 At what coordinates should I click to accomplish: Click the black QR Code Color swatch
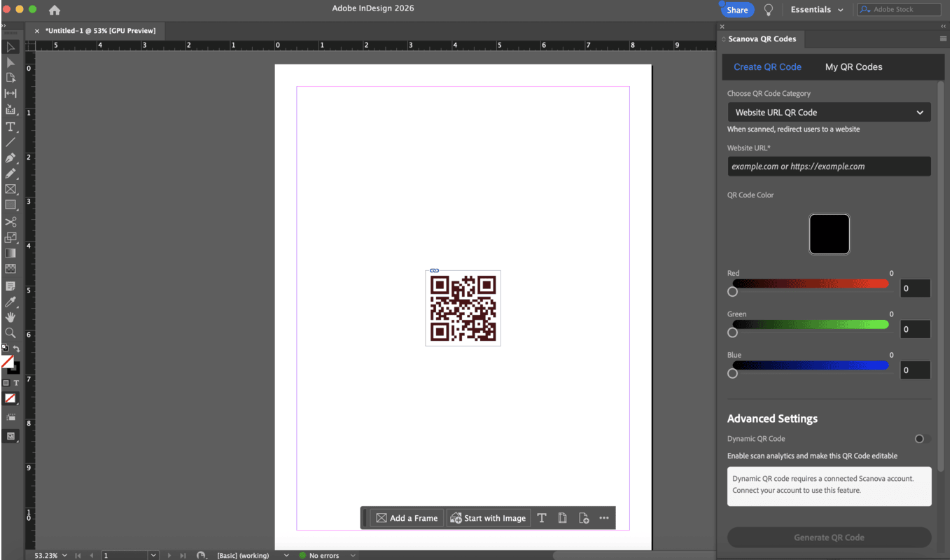[829, 234]
